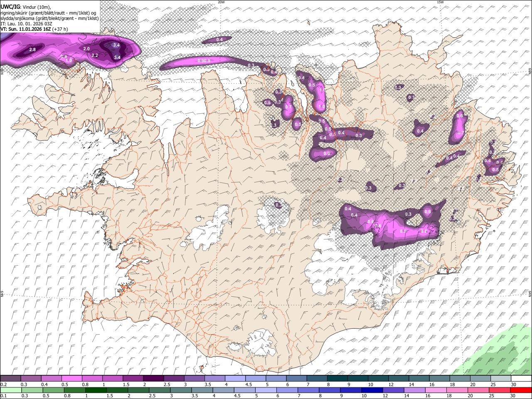Click the '4.5' label in the upper legend row

tap(249, 384)
